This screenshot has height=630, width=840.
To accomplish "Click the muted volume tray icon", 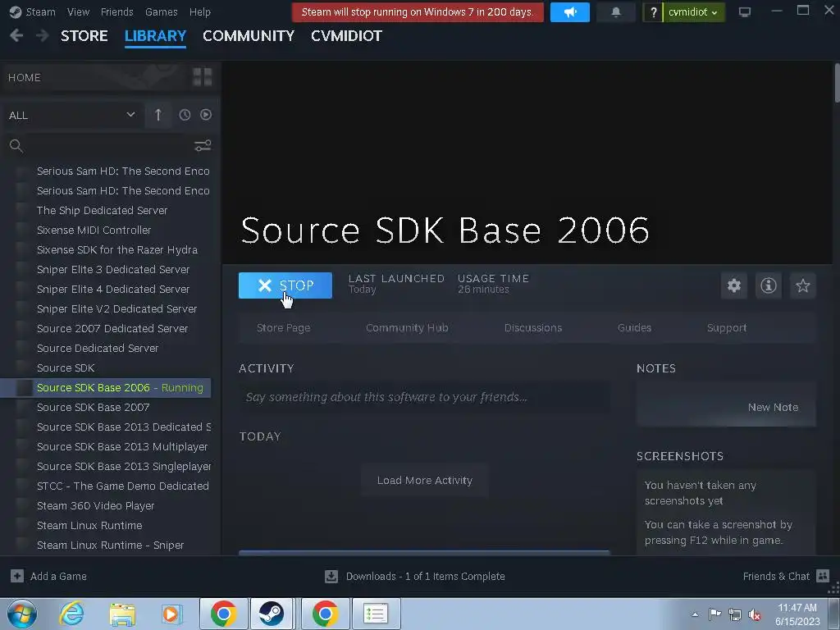I will [755, 615].
